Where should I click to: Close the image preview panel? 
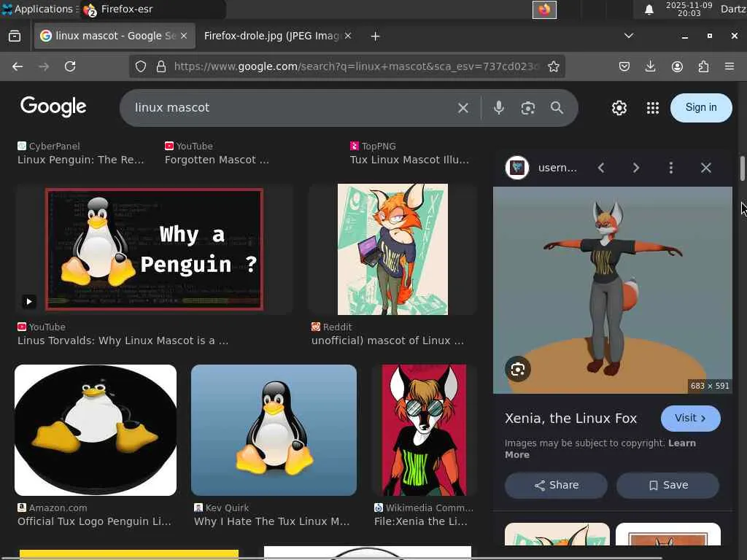click(706, 168)
